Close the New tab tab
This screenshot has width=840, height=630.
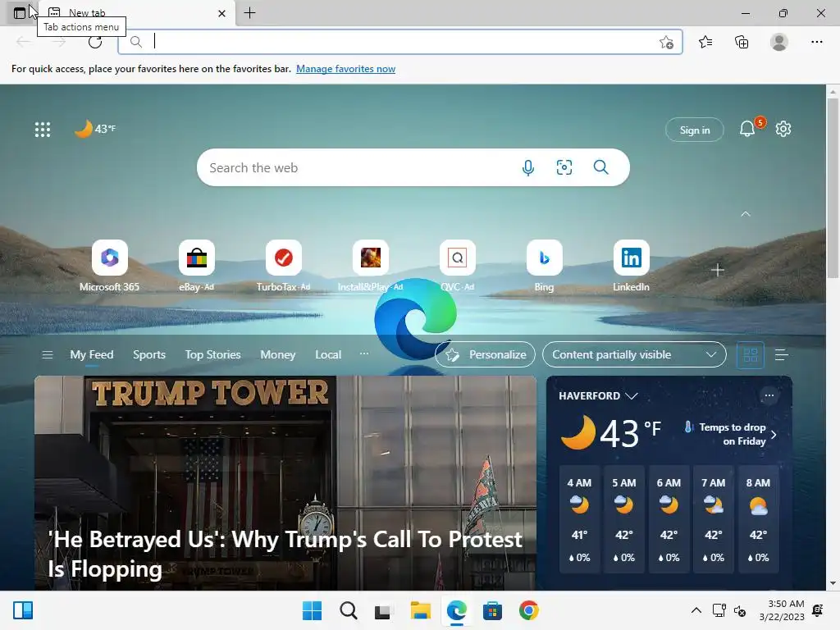(x=221, y=13)
